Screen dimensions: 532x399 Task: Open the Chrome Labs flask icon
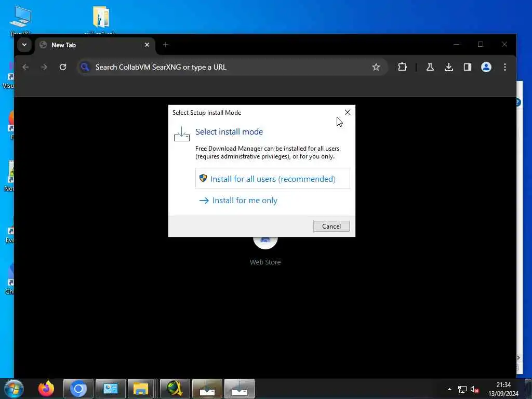coord(430,67)
